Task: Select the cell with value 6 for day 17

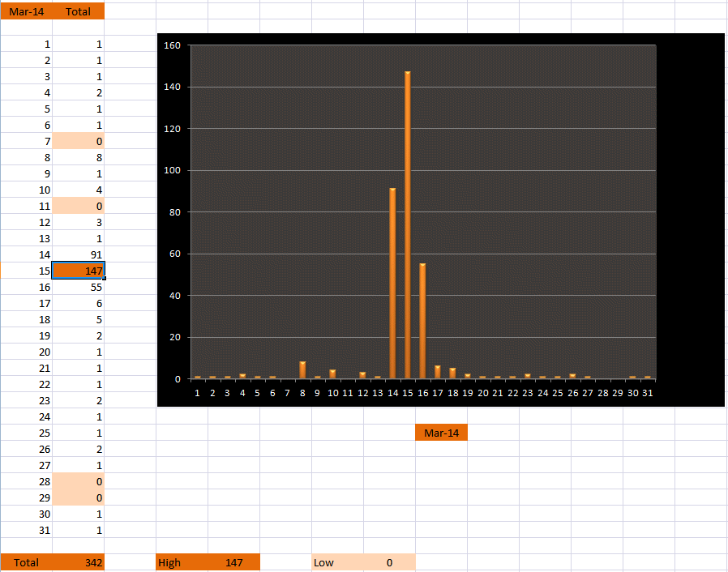Action: coord(78,303)
